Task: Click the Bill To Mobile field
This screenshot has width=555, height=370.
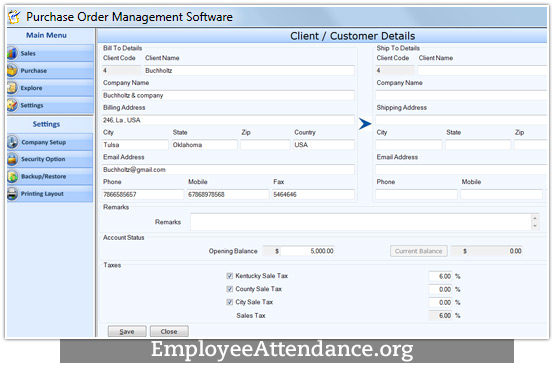Action: point(228,194)
